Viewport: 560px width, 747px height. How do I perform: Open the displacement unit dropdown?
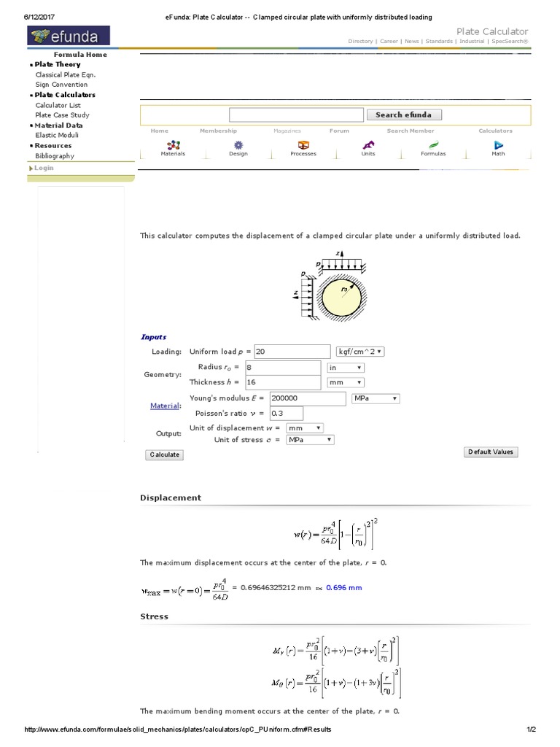(x=305, y=428)
